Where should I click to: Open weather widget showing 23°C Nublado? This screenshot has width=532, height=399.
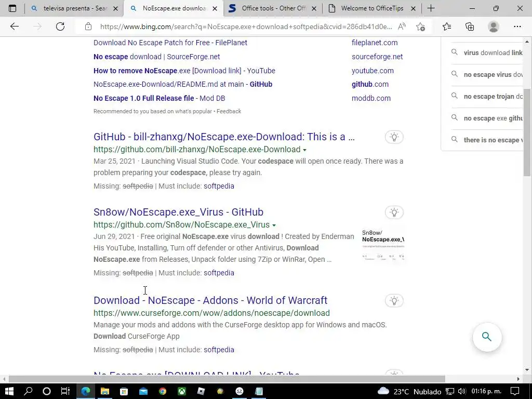coord(409,392)
